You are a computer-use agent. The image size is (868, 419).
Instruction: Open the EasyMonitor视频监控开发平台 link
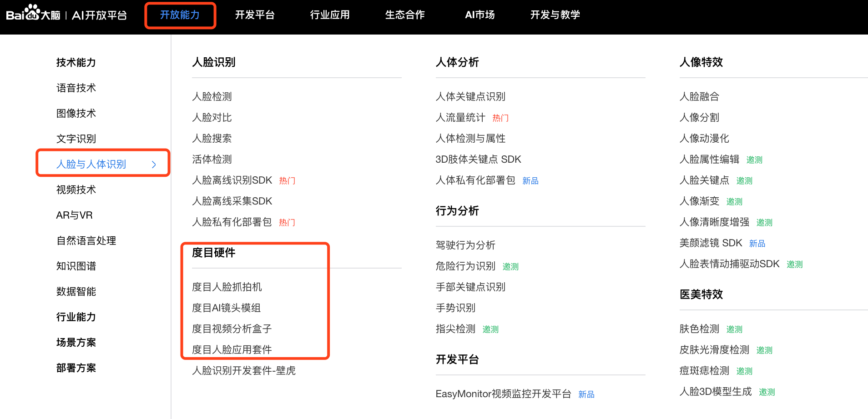(503, 394)
